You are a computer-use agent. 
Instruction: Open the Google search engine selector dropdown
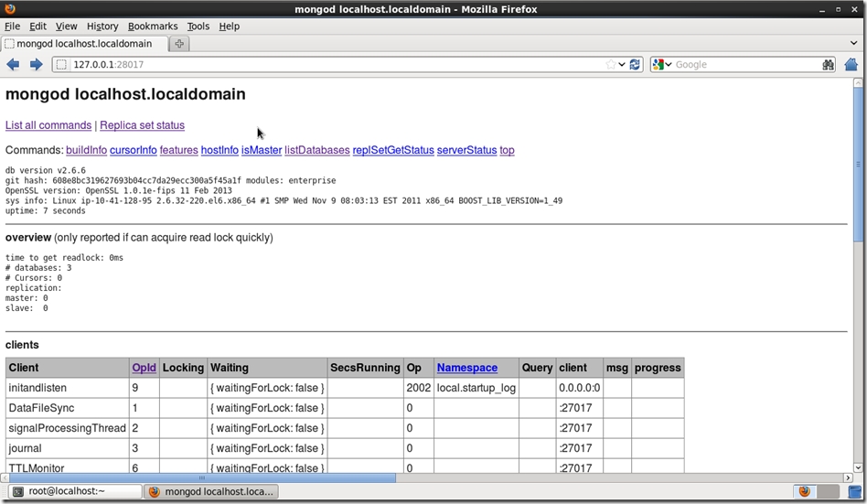662,65
